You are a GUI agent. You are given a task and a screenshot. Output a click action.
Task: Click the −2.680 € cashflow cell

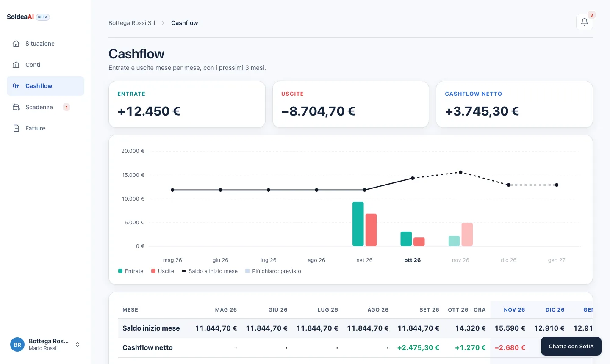(x=510, y=347)
